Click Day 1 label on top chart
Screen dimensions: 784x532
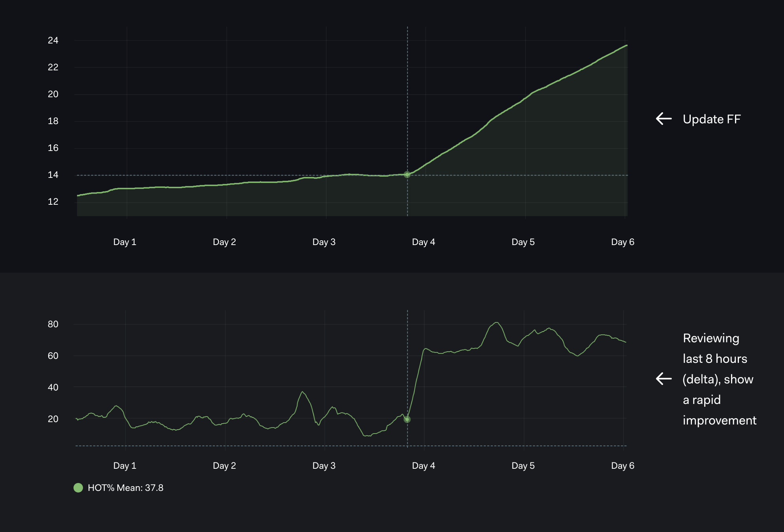124,242
